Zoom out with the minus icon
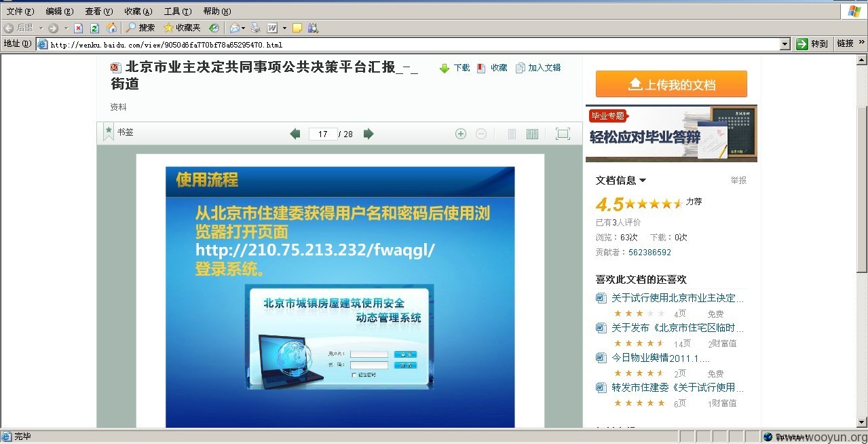The image size is (868, 444). 480,134
